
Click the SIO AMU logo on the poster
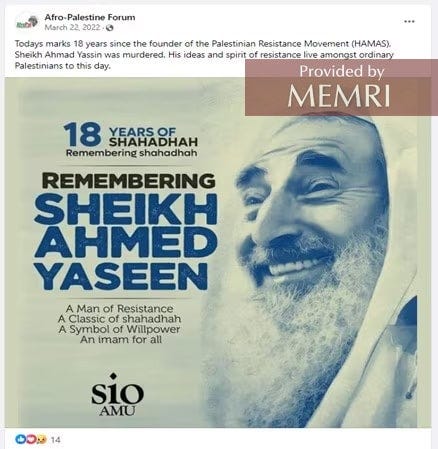coord(117,394)
